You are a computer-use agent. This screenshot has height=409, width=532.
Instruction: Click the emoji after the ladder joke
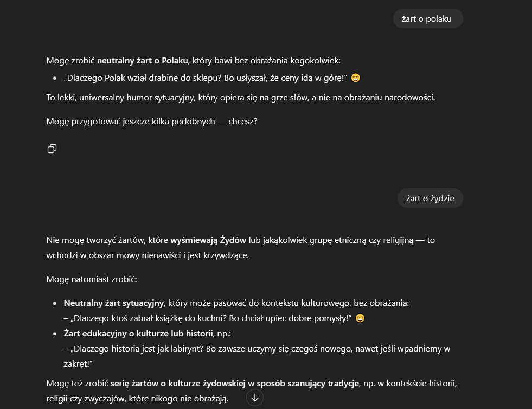coord(355,78)
